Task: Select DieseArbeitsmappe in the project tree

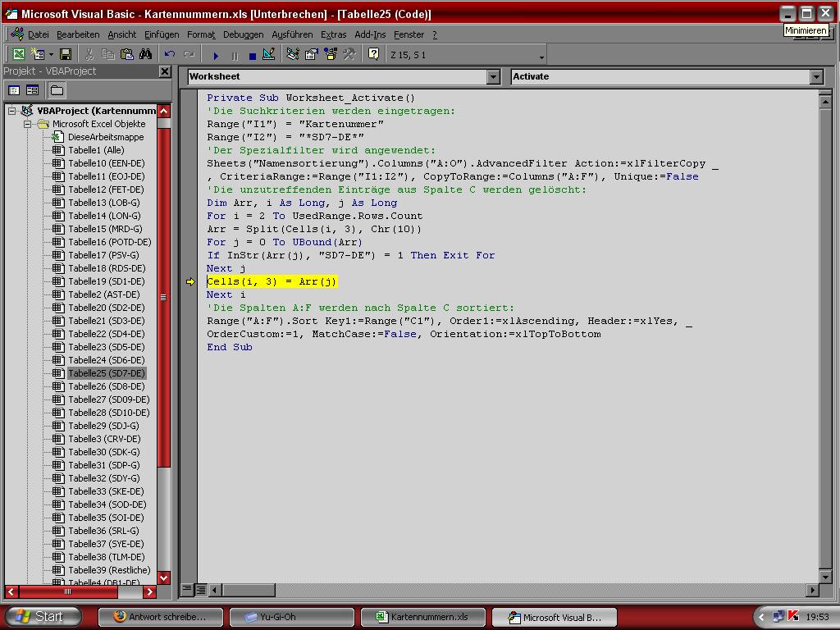Action: [106, 137]
